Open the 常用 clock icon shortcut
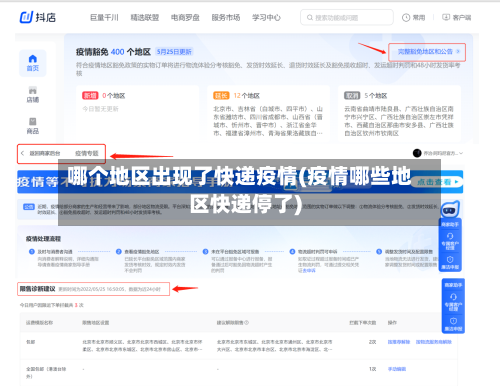 tap(406, 18)
